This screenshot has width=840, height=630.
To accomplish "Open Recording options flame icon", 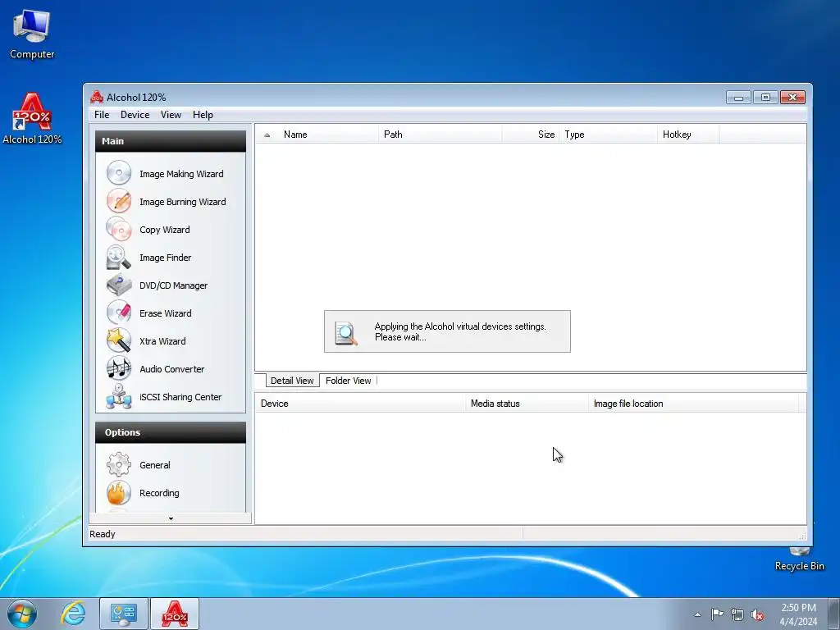I will pos(119,492).
